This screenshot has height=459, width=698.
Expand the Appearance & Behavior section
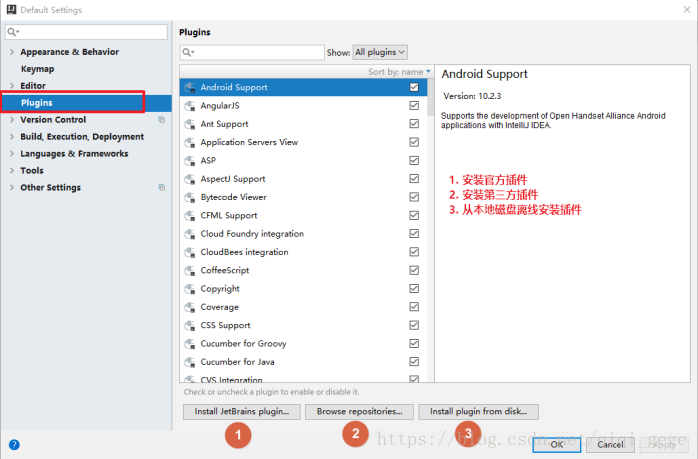click(x=12, y=52)
